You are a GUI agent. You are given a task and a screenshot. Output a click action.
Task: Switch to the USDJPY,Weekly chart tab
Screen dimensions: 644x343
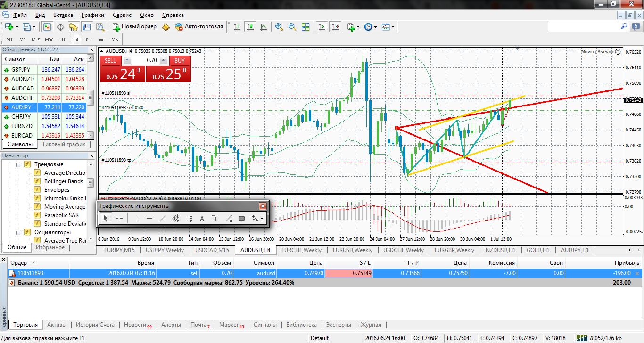(x=165, y=250)
